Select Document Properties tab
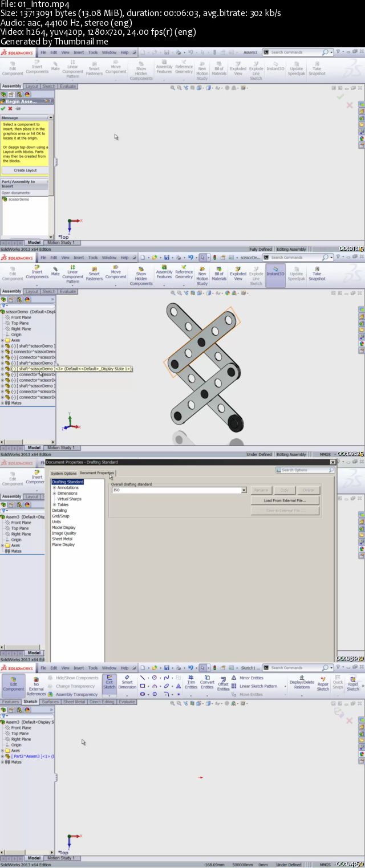 point(96,473)
